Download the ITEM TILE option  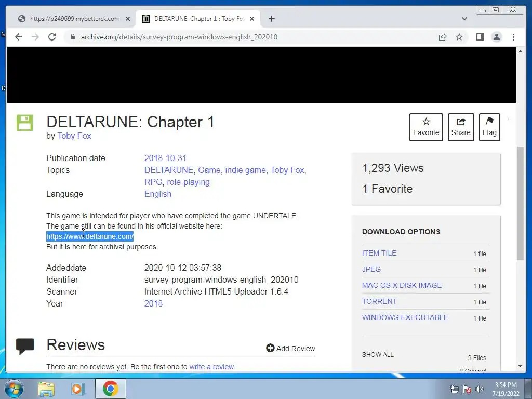(379, 253)
